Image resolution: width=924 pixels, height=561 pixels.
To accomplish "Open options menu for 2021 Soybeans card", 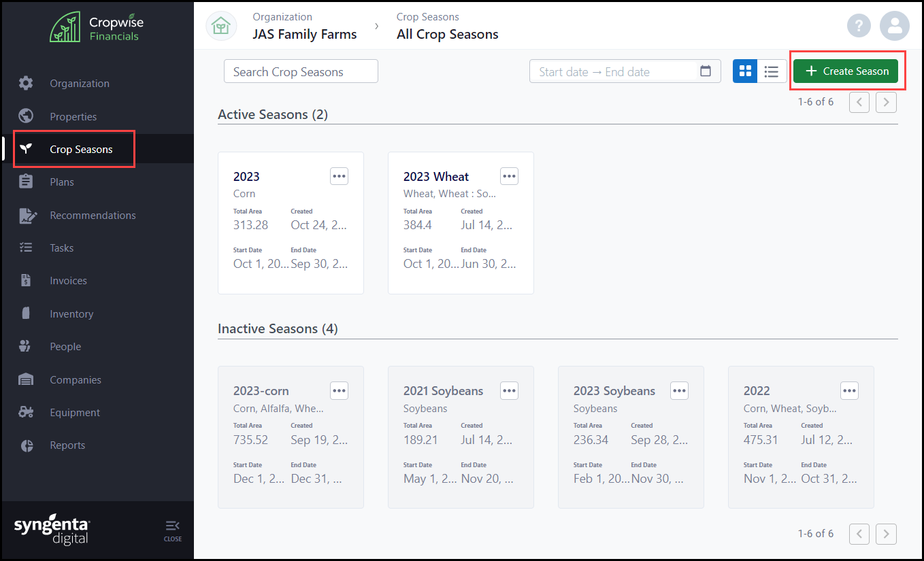I will pyautogui.click(x=509, y=390).
